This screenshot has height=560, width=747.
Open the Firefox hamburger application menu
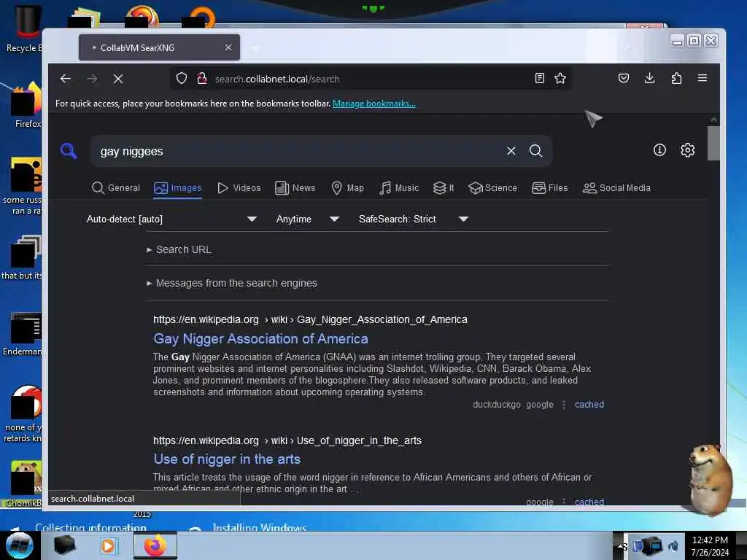click(703, 78)
